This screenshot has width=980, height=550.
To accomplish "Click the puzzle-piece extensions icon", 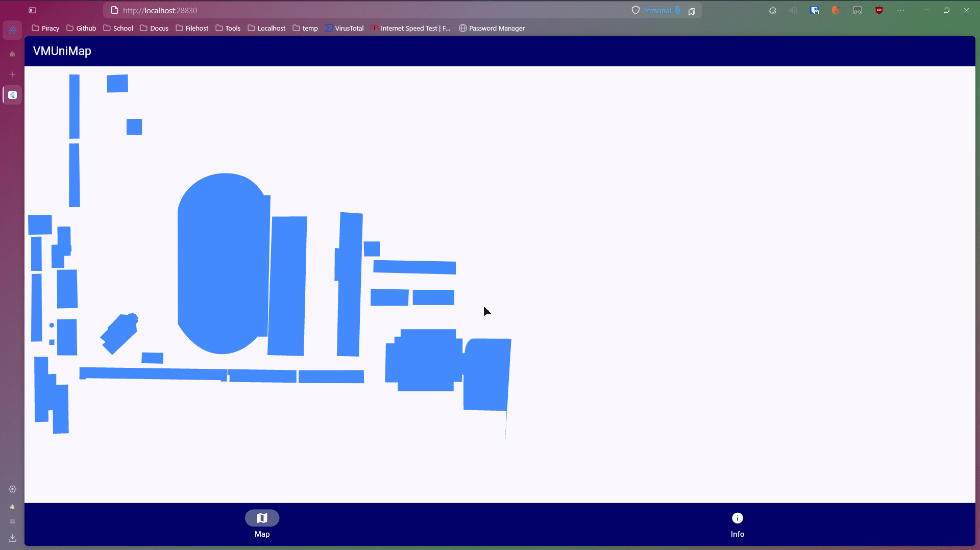I will (772, 10).
